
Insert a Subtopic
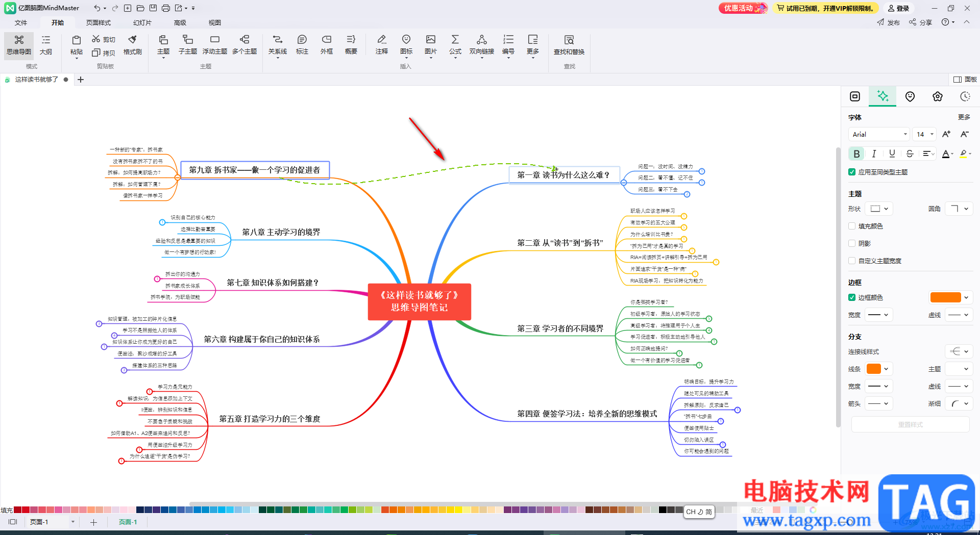[188, 45]
